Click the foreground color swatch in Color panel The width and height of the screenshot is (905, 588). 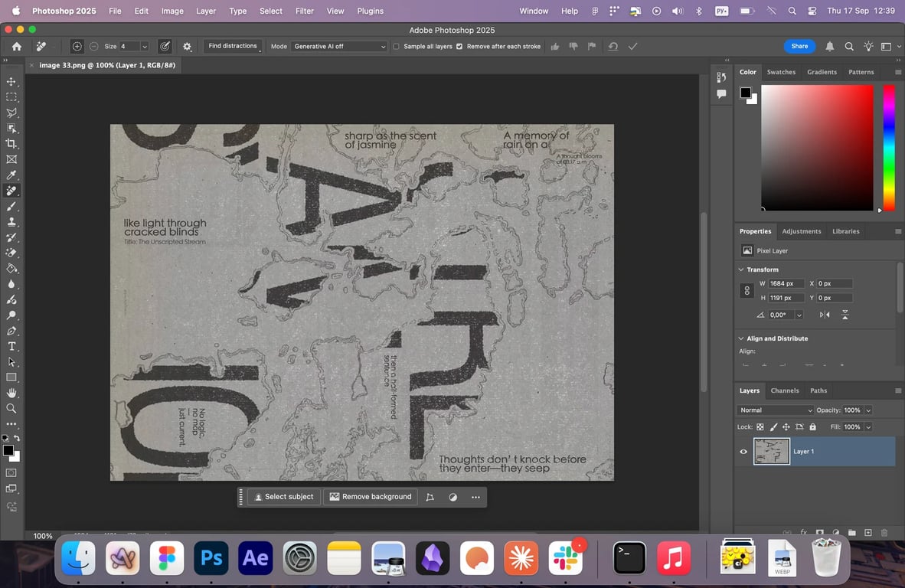pos(746,93)
